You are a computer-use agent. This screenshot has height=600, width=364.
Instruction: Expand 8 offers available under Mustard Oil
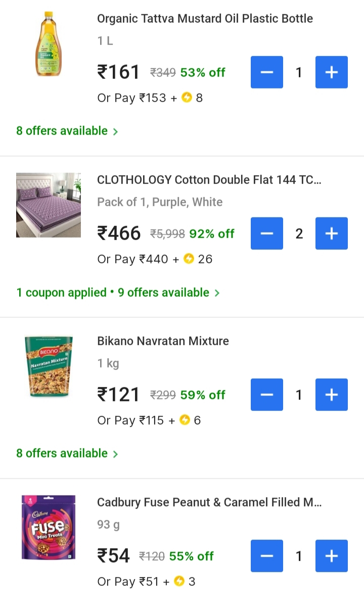[67, 131]
